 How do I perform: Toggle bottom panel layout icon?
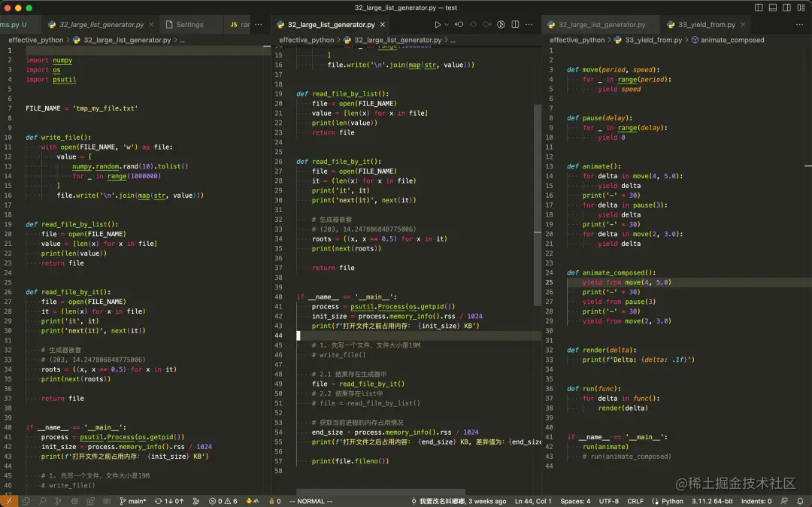773,8
